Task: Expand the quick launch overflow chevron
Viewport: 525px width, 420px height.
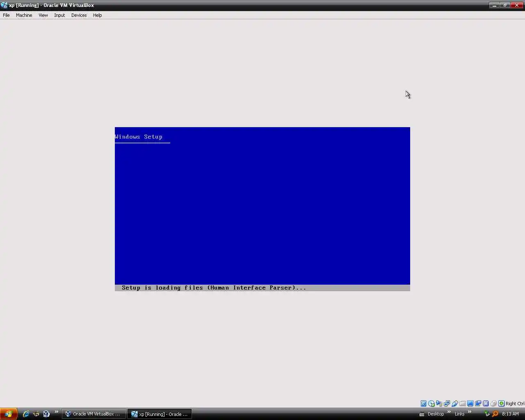Action: coord(57,412)
